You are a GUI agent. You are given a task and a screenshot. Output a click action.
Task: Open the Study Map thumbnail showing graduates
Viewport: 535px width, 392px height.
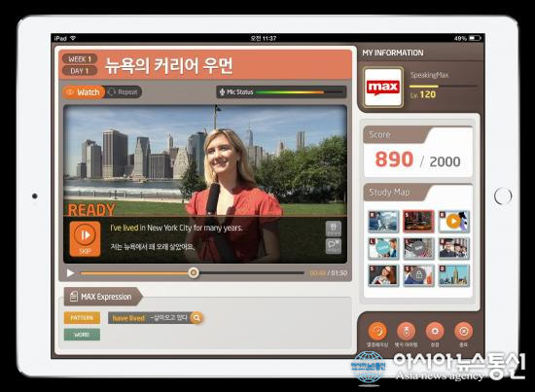453,248
